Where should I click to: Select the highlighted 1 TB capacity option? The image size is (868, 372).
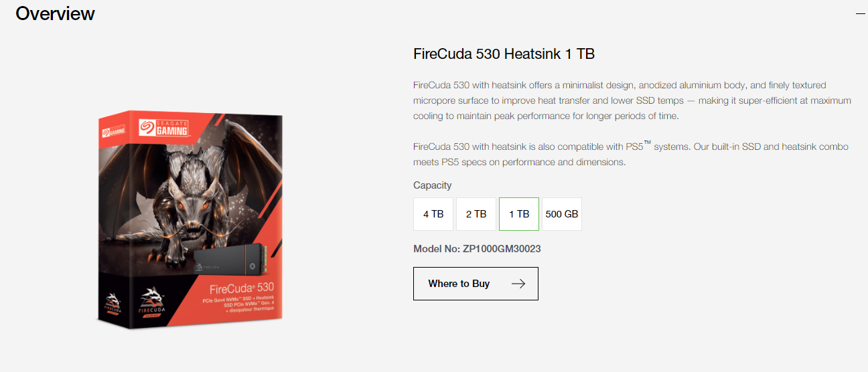pyautogui.click(x=519, y=214)
